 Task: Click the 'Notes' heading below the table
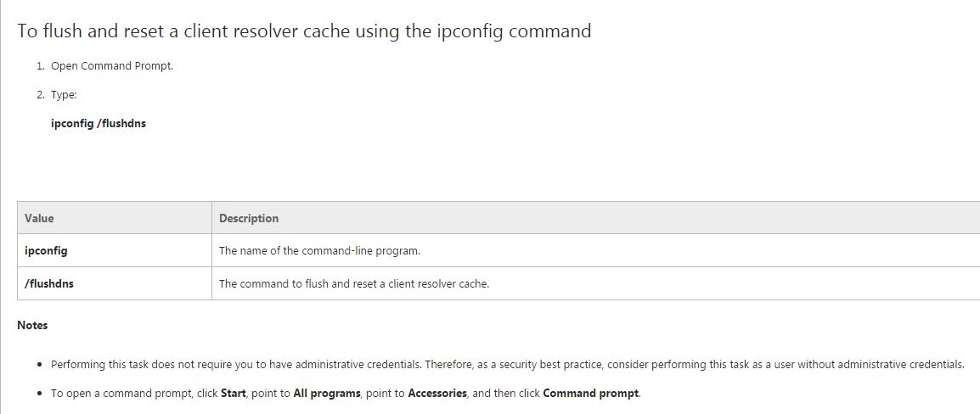pyautogui.click(x=32, y=325)
